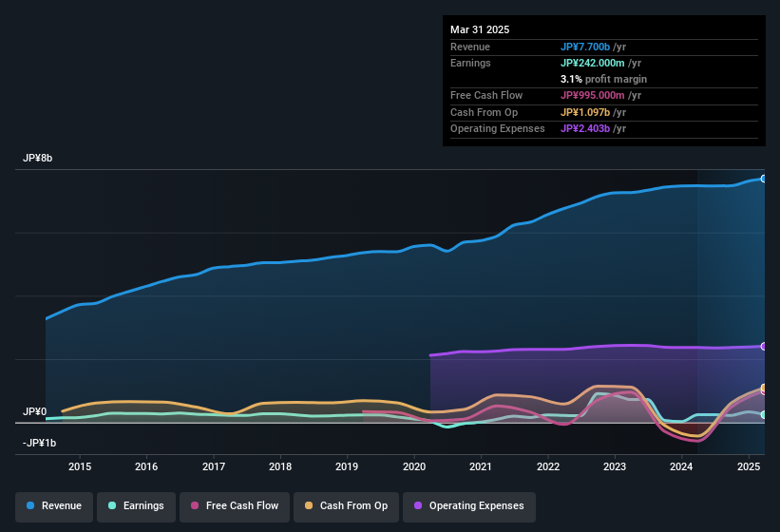Toggle the Revenue legend button
Image resolution: width=780 pixels, height=532 pixels.
[54, 506]
